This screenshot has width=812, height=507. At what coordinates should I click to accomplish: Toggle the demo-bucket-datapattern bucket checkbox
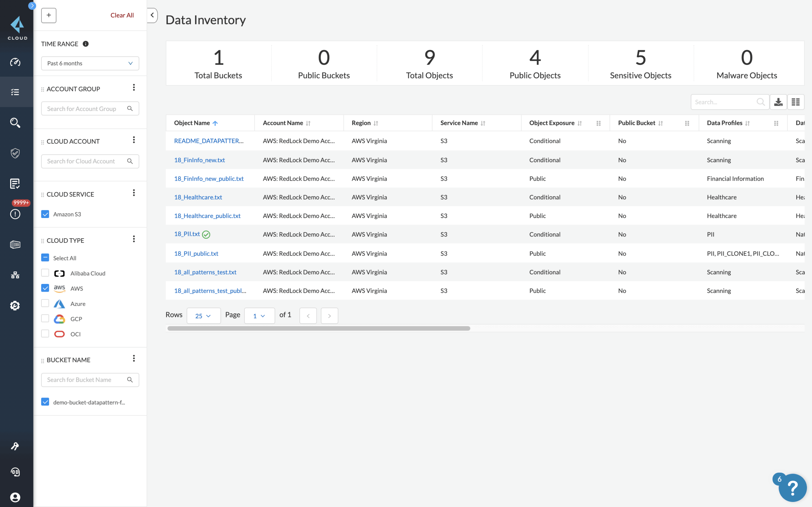[46, 402]
